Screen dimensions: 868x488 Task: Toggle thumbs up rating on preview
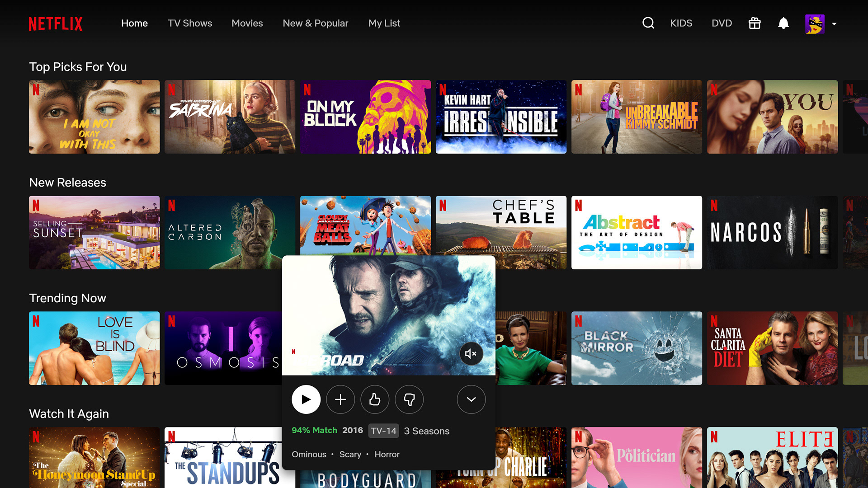[375, 399]
